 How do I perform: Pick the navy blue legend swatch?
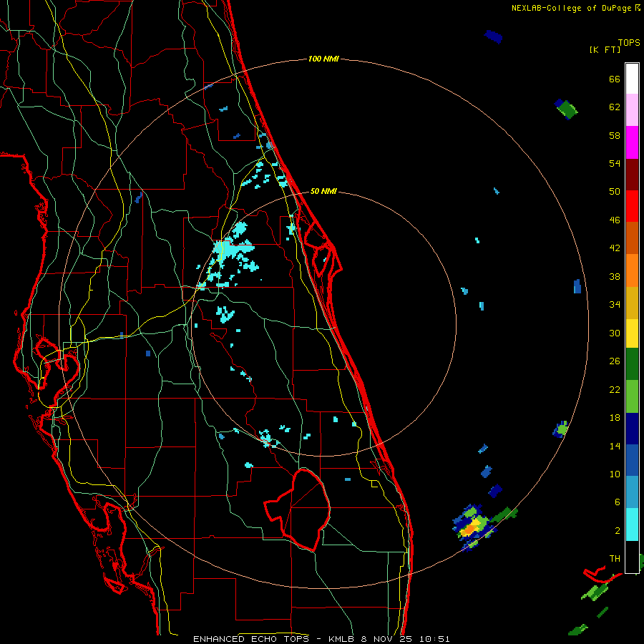click(x=632, y=429)
